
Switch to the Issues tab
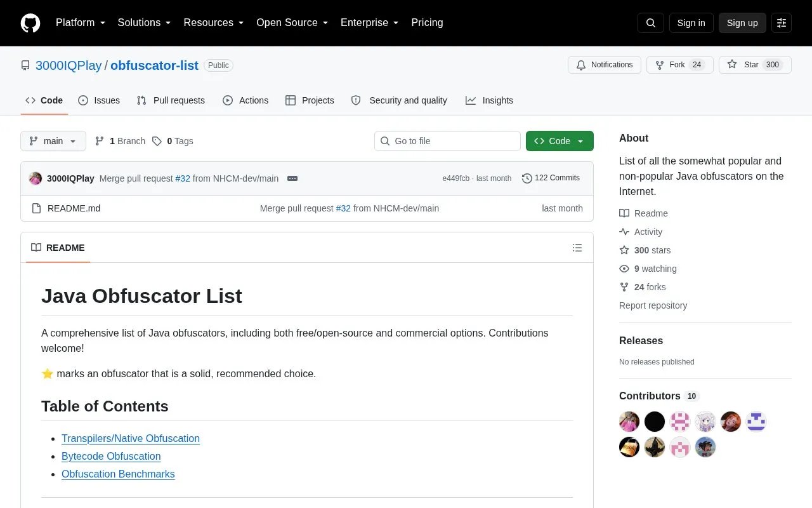(99, 100)
